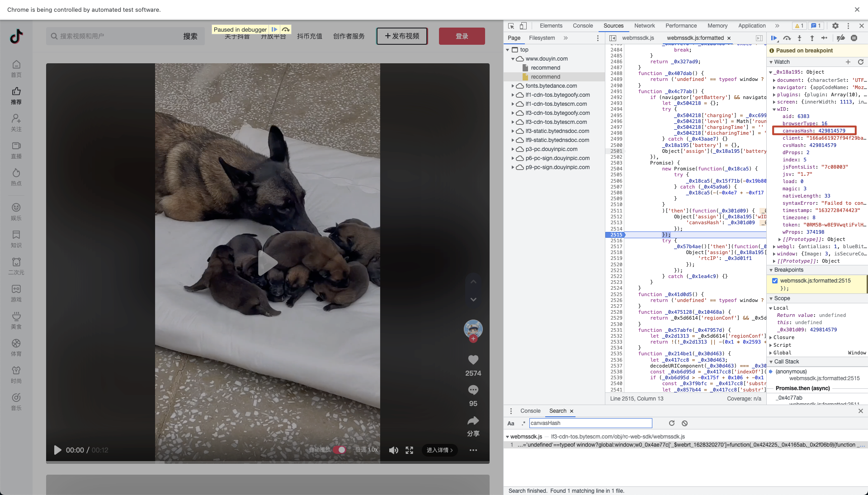Collapse the Watch section
The width and height of the screenshot is (868, 495).
click(771, 62)
